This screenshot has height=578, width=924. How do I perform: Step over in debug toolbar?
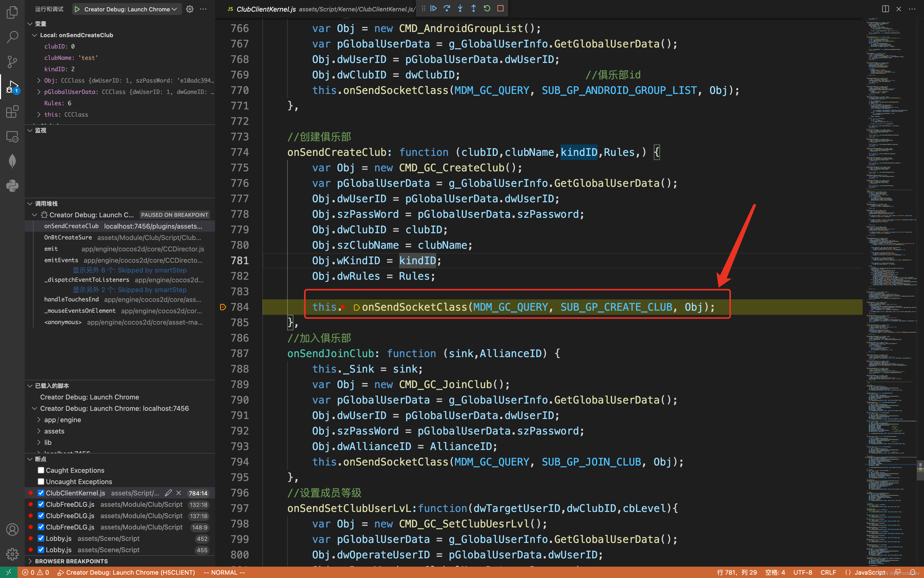coord(447,9)
